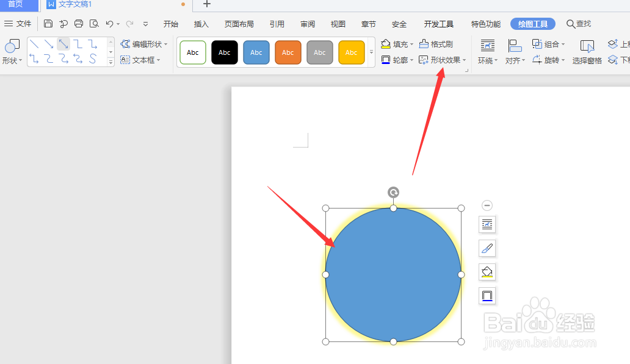The height and width of the screenshot is (364, 630).
Task: Select the freeform S-curve shape
Action: click(x=92, y=59)
